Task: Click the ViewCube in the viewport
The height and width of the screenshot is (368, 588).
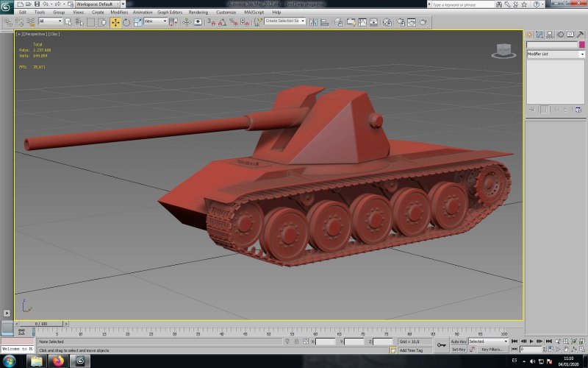Action: (503, 51)
